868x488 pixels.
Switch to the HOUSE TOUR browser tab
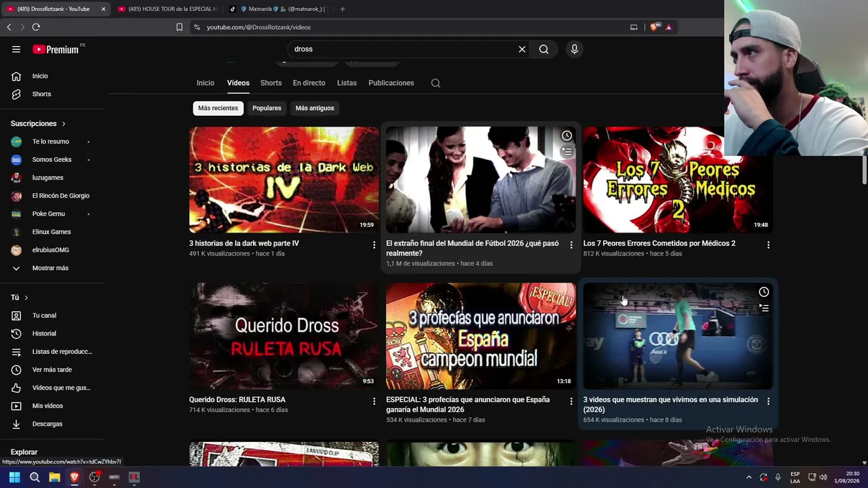[167, 9]
